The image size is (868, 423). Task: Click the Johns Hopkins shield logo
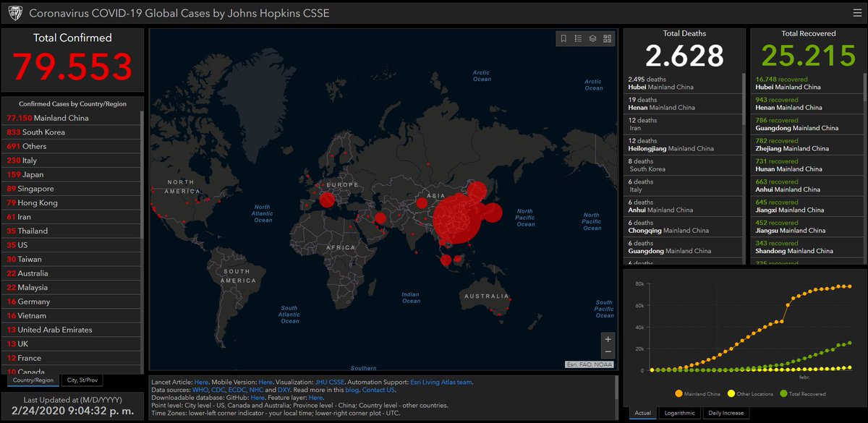(14, 13)
